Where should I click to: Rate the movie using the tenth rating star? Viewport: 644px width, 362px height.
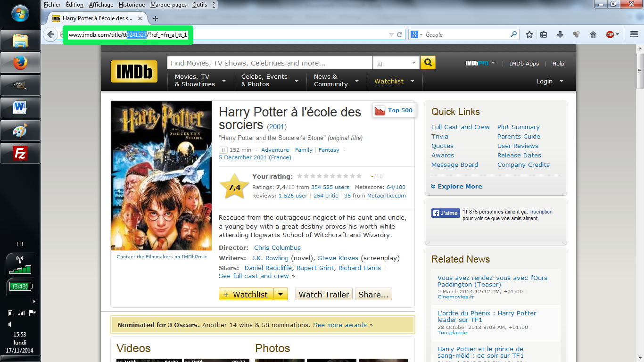tap(359, 176)
